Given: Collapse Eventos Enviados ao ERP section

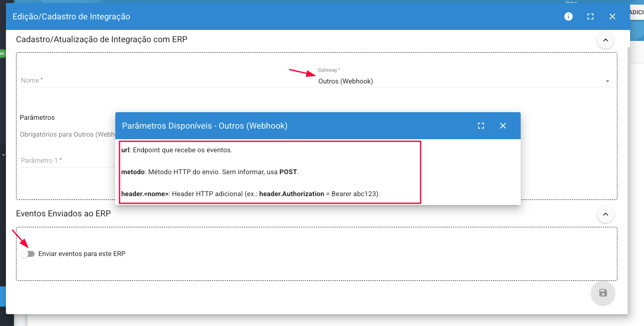Looking at the screenshot, I should coord(605,214).
